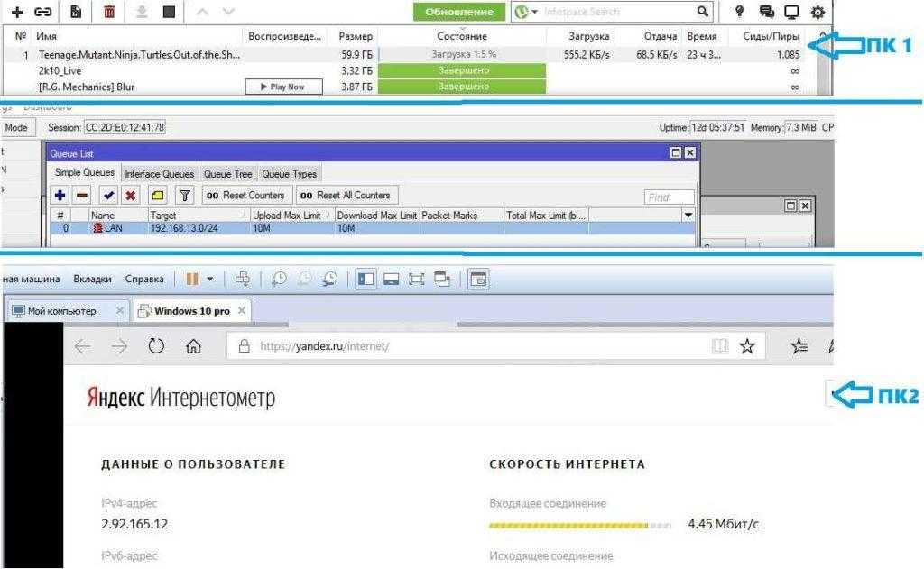Screen dimensions: 924x569
Task: Click the Add Torrent plus icon
Action: (16, 12)
